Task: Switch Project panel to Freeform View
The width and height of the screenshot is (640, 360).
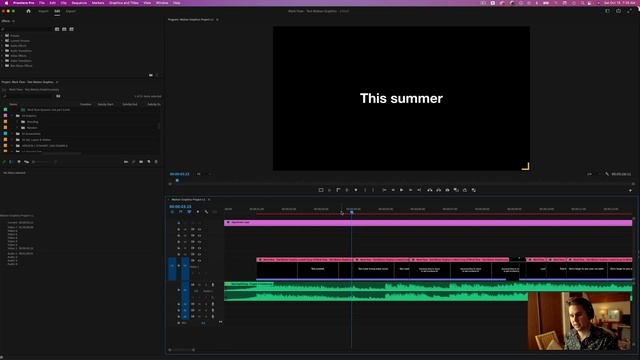Action: click(x=27, y=162)
